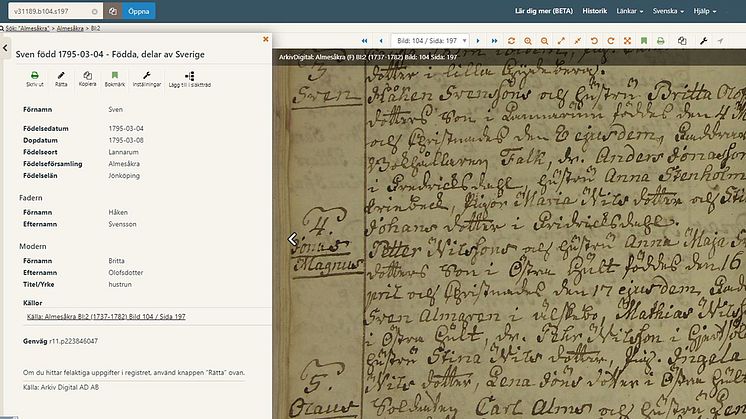Select the Födelseförsamling value Almesåkra
This screenshot has width=746, height=419.
pos(124,164)
